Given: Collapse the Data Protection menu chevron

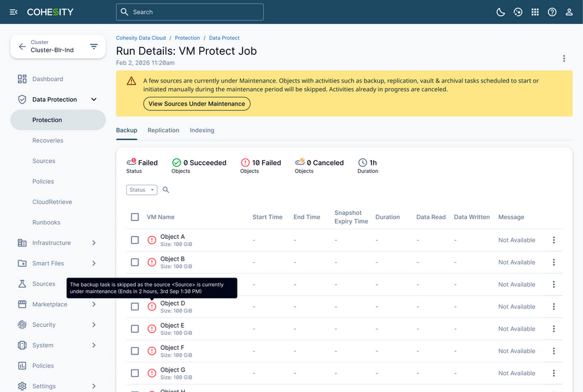Looking at the screenshot, I should [x=94, y=99].
